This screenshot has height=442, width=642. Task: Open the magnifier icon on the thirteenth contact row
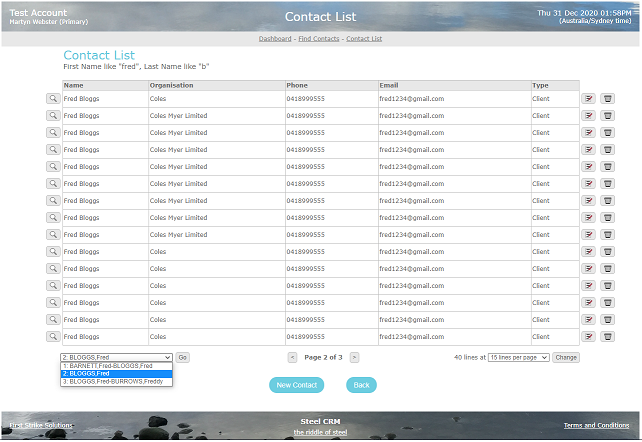click(53, 302)
